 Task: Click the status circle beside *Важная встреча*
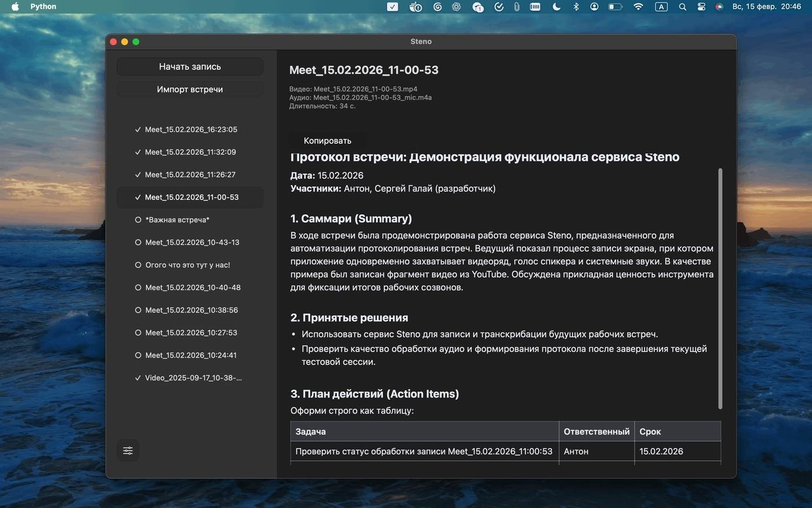[138, 220]
